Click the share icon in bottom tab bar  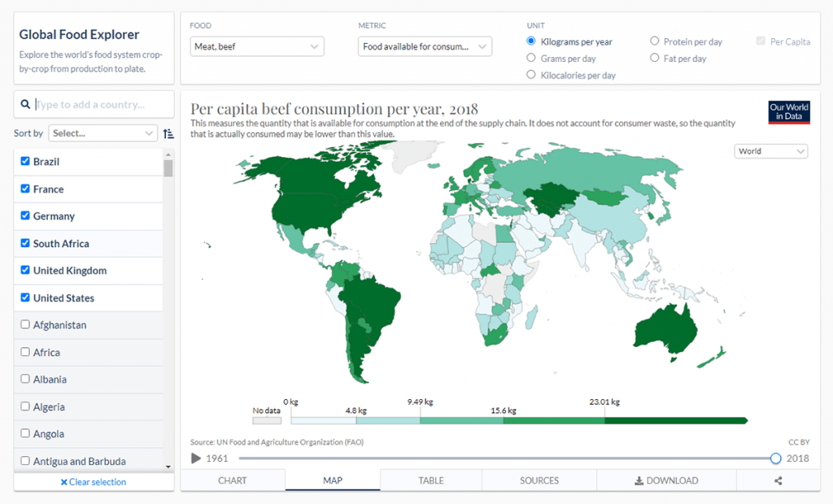click(x=778, y=480)
